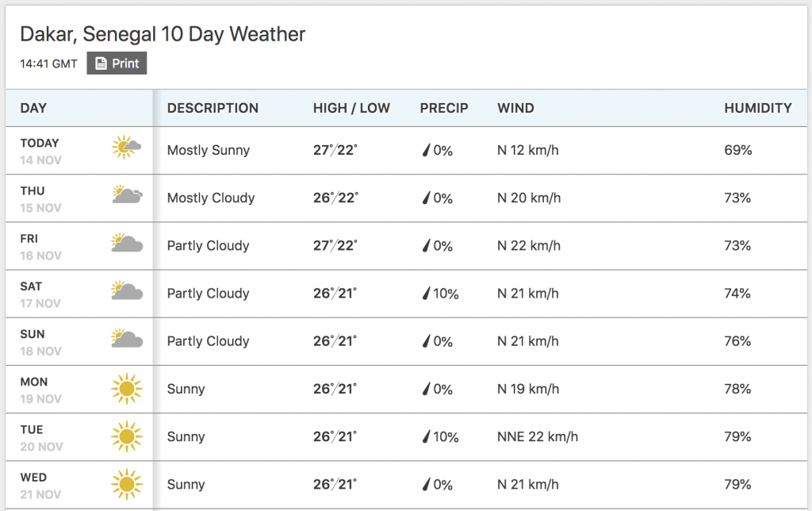This screenshot has width=812, height=511.
Task: Click the Mostly Sunny icon for Today
Action: pos(126,147)
